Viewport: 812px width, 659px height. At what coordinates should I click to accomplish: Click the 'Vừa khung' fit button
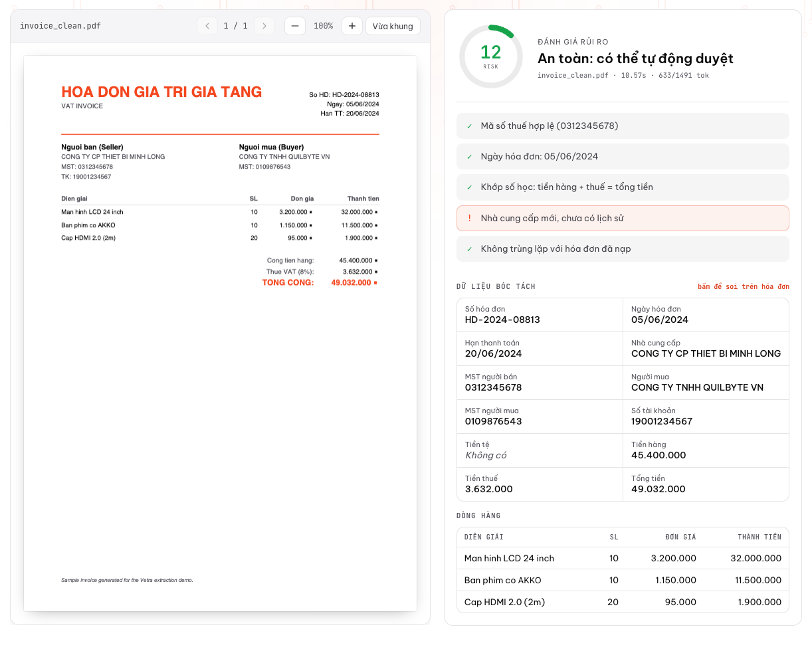click(393, 26)
